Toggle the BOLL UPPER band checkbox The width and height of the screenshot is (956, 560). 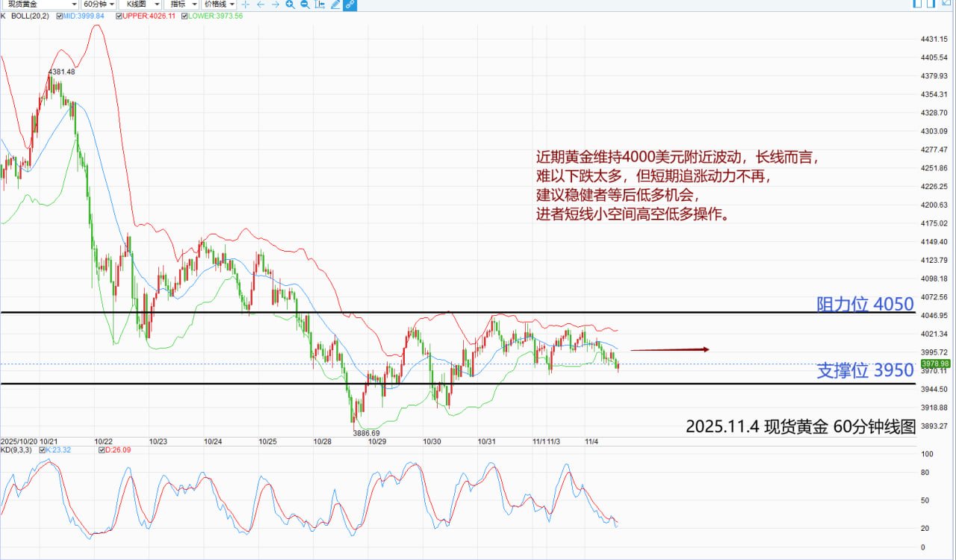(x=119, y=15)
